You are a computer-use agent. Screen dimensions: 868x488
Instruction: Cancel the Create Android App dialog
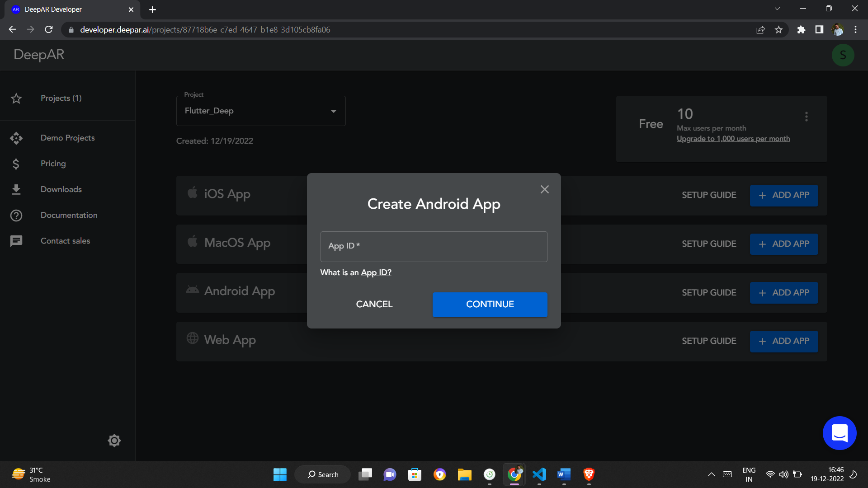[374, 304]
